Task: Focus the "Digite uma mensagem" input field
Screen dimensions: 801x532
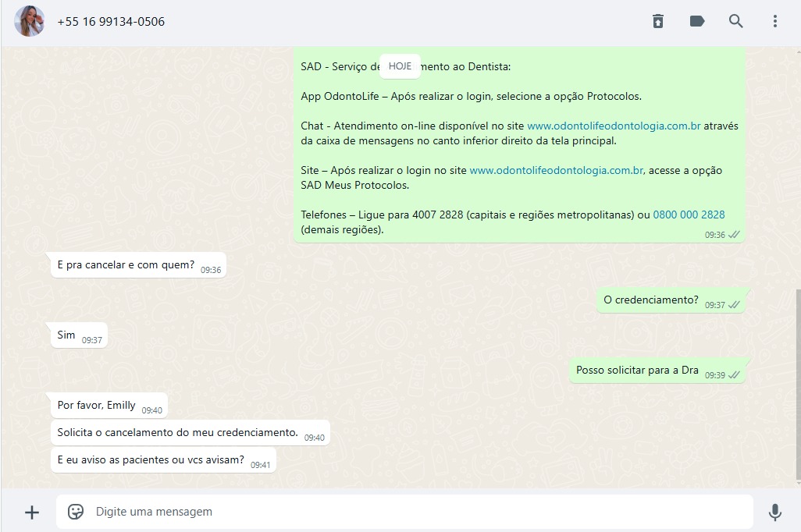Action: click(x=414, y=512)
